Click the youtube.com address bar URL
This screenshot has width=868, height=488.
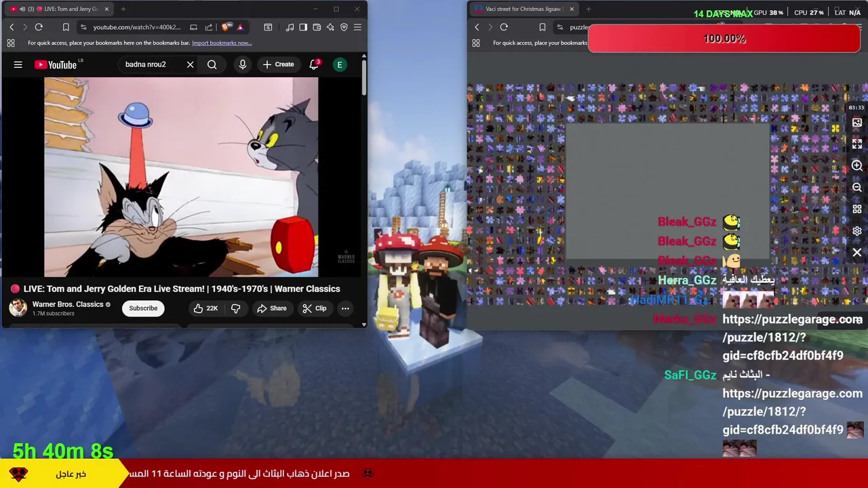137,27
